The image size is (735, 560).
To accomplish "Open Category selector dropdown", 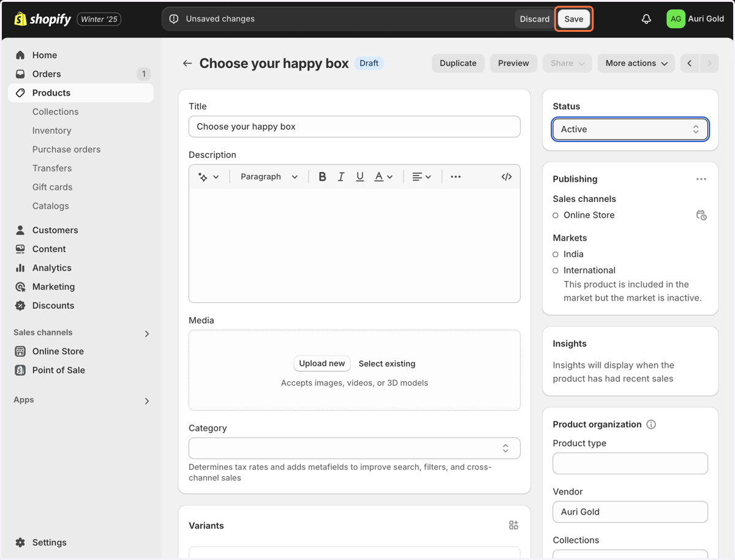I will (355, 448).
